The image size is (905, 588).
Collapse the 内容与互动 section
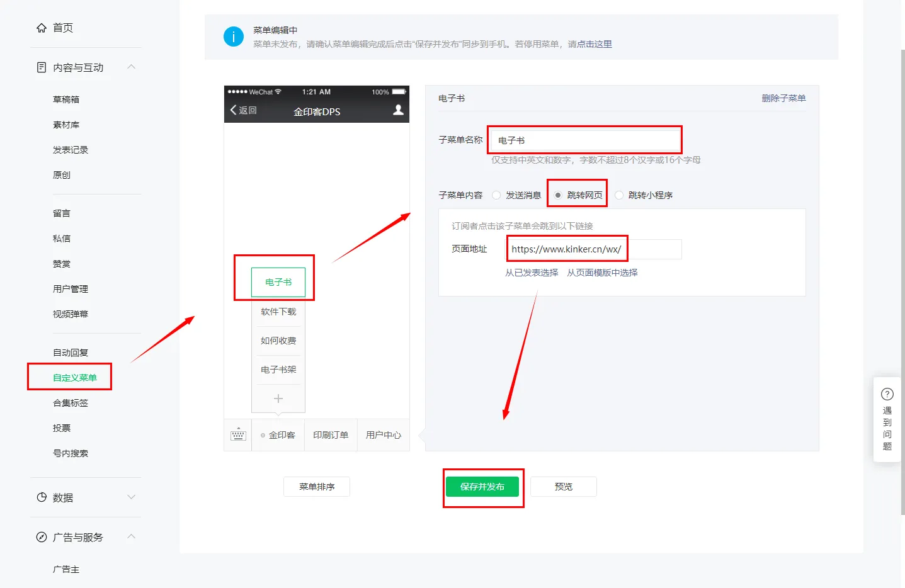click(x=132, y=67)
